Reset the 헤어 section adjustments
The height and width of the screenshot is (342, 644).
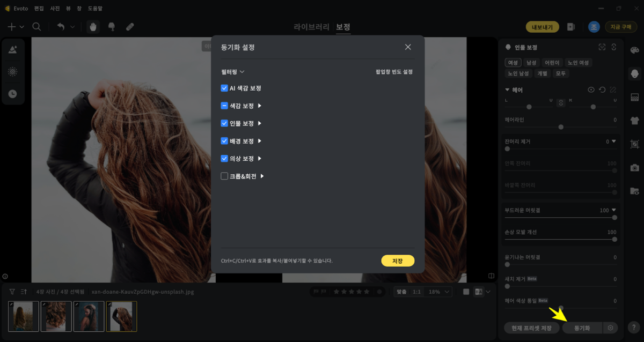(602, 90)
